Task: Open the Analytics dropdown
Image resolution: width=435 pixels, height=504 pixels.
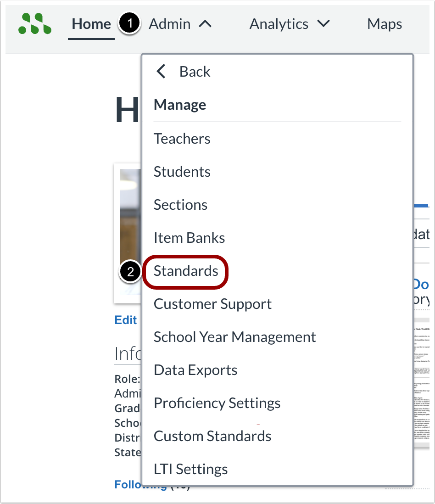Action: pos(290,24)
